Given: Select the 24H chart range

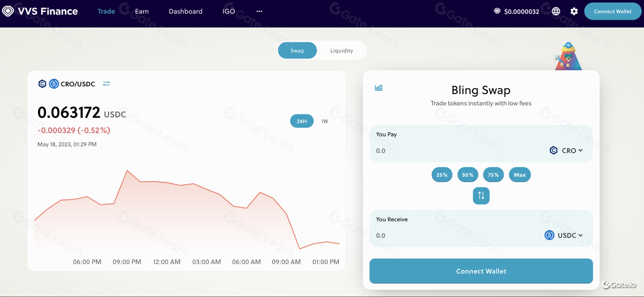Looking at the screenshot, I should [x=302, y=121].
